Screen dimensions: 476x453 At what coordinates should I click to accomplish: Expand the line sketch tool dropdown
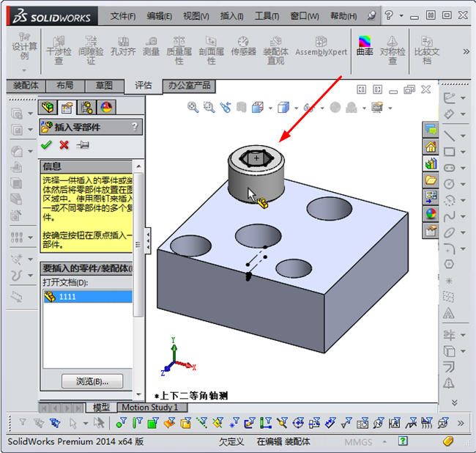pyautogui.click(x=464, y=136)
